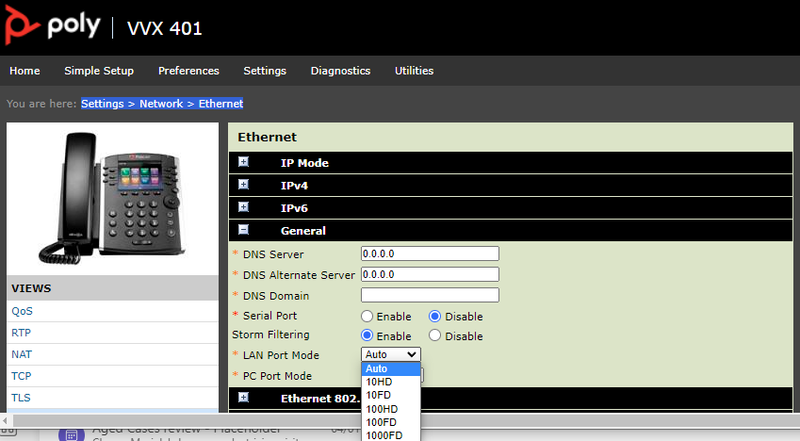Open the LAN Port Mode dropdown
Viewport: 800px width, 441px height.
click(x=391, y=354)
